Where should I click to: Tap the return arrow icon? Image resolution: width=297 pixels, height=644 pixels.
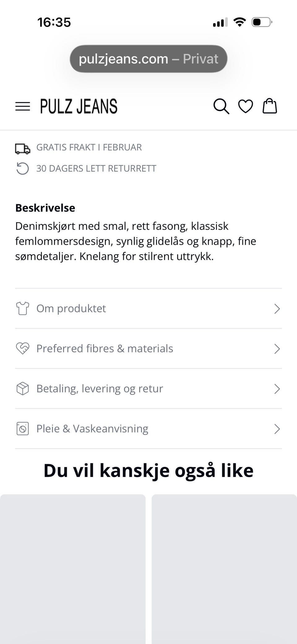click(23, 169)
